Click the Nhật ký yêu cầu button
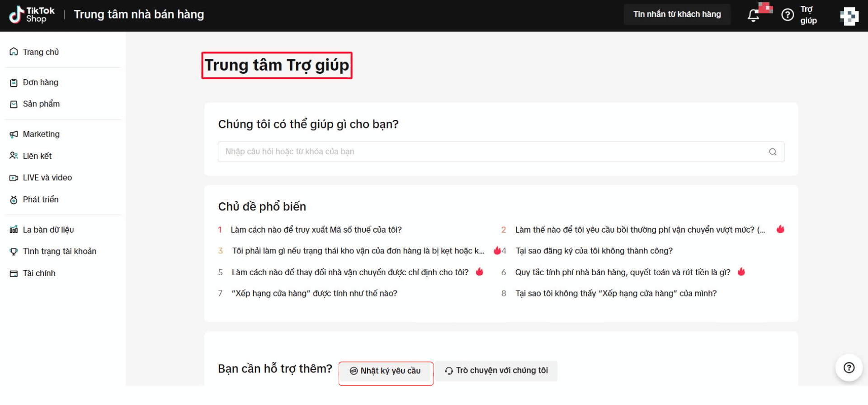The height and width of the screenshot is (405, 868). coord(386,371)
